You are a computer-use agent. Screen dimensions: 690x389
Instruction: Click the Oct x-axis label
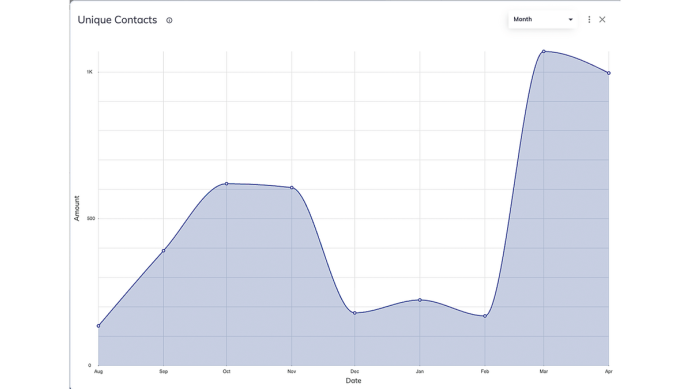click(x=226, y=371)
